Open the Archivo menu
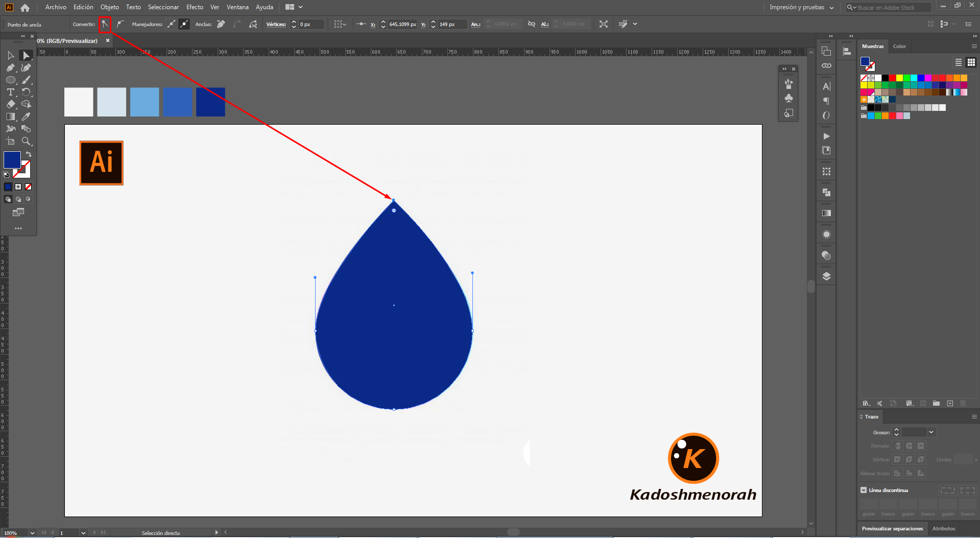The width and height of the screenshot is (980, 538). 56,7
